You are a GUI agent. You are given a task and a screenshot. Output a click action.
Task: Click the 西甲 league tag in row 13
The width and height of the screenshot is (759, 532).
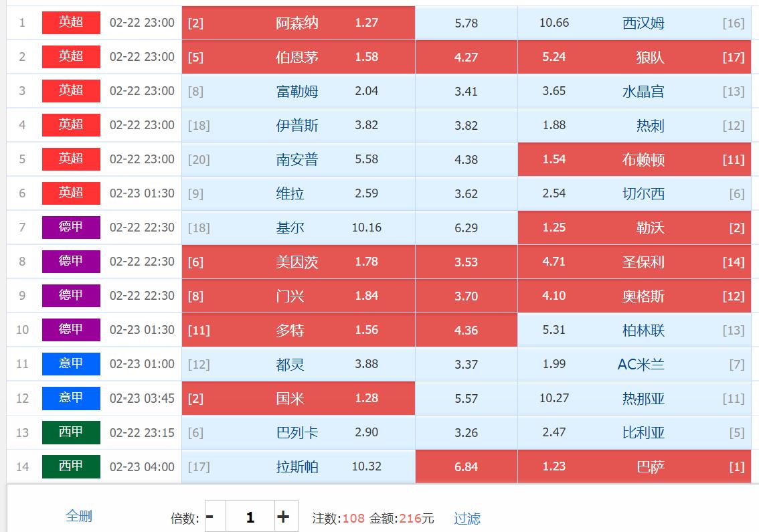pyautogui.click(x=71, y=432)
